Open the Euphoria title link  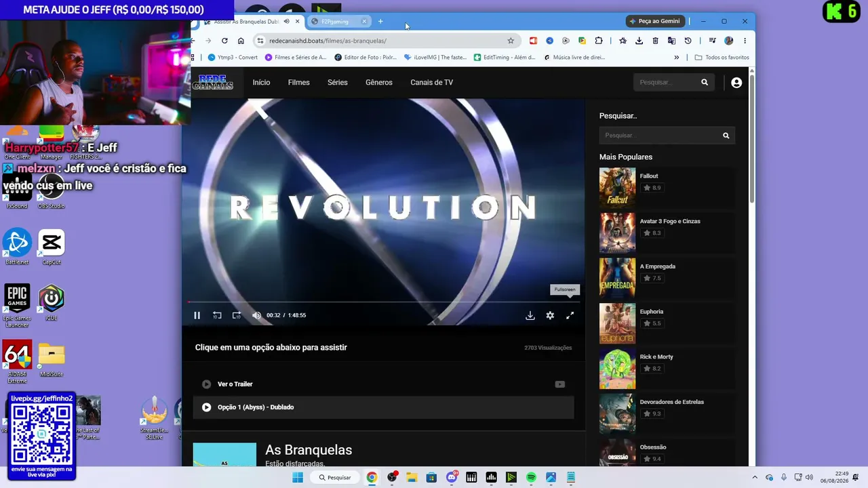[x=652, y=312]
